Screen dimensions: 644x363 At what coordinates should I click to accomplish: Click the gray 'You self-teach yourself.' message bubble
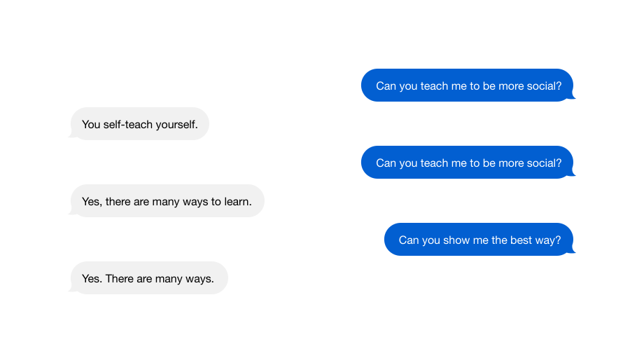139,124
